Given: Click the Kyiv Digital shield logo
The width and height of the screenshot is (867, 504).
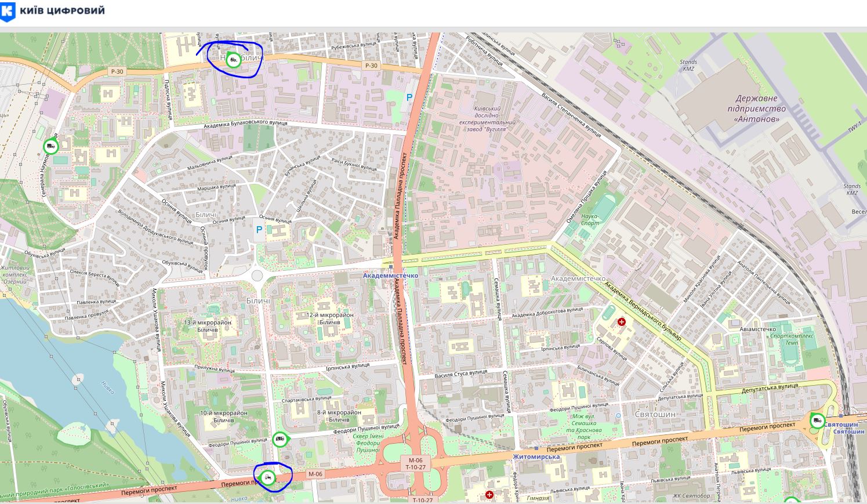Looking at the screenshot, I should 8,11.
